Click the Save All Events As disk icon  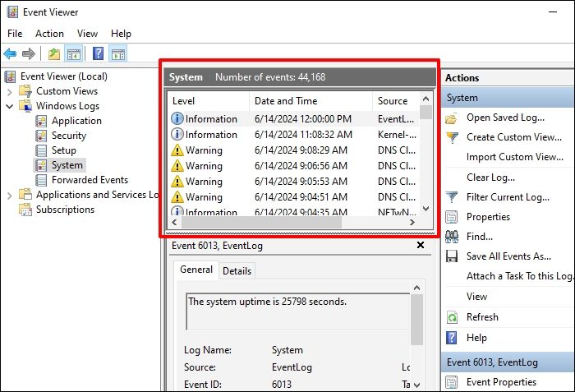click(x=452, y=256)
